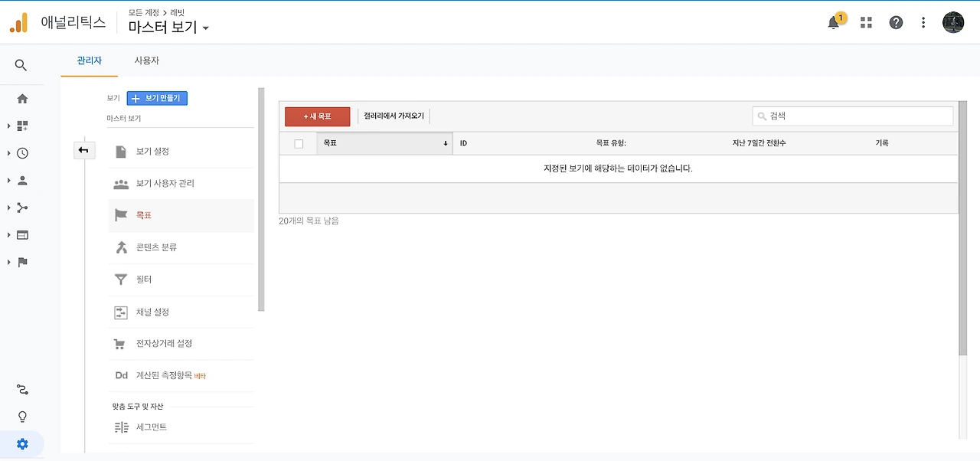Open 보기 설정 menu item
Viewport: 980px width, 461px height.
tap(181, 152)
